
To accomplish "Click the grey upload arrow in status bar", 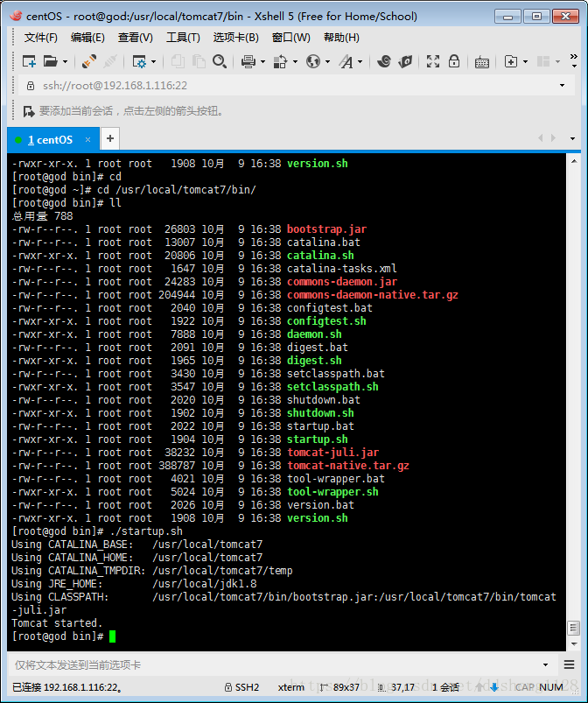I will click(480, 687).
